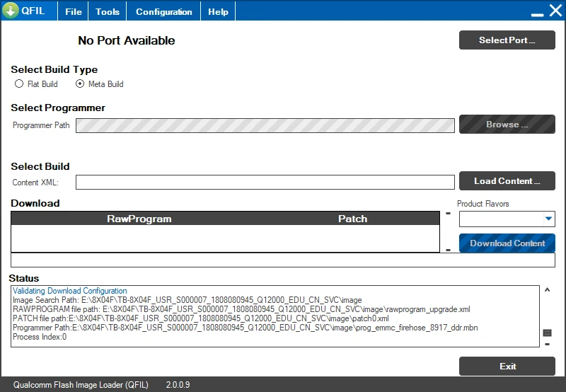Open the Tools menu
Image resolution: width=566 pixels, height=392 pixels.
pyautogui.click(x=108, y=12)
